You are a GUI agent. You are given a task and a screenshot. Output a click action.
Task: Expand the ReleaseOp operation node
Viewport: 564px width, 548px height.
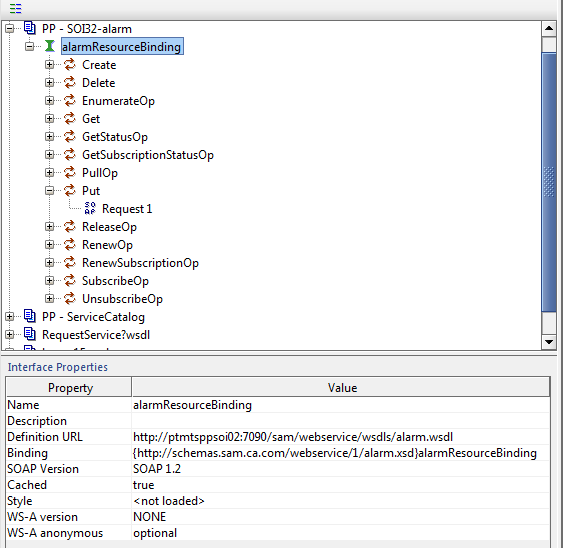[x=50, y=226]
